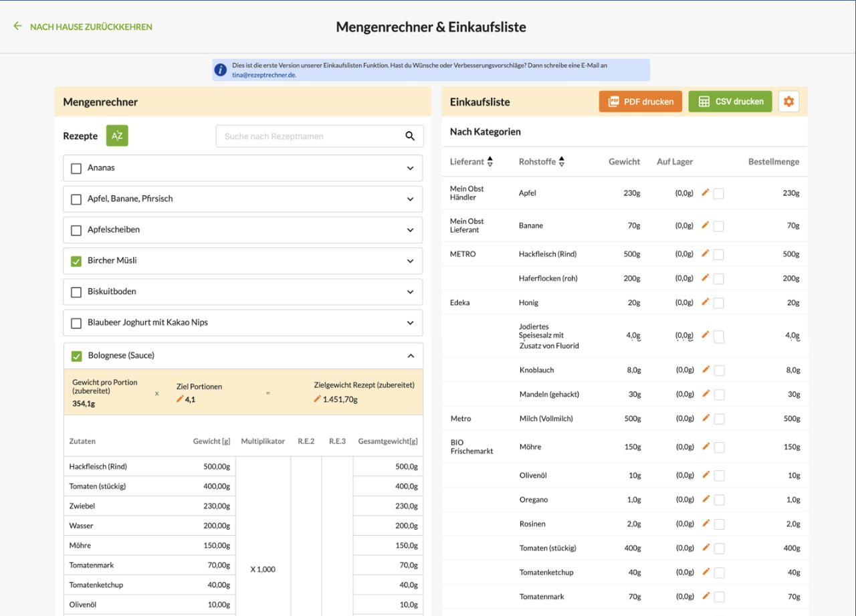The height and width of the screenshot is (616, 856).
Task: Edit the Apfel stock amount via pencil icon
Action: point(705,193)
